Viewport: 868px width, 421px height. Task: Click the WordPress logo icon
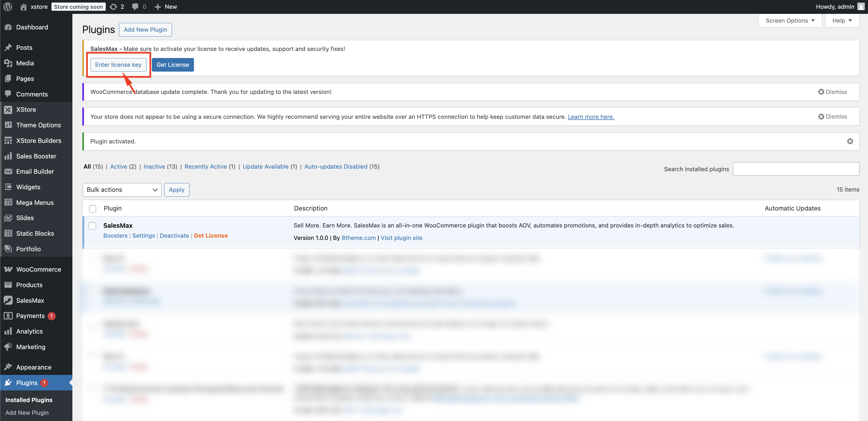pos(8,7)
